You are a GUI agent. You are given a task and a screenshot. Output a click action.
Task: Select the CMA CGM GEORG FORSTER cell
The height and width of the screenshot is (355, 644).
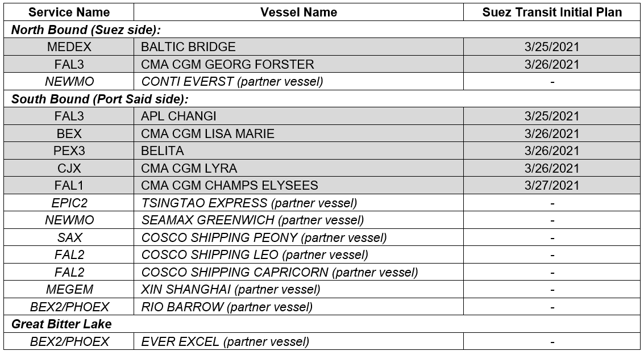298,64
